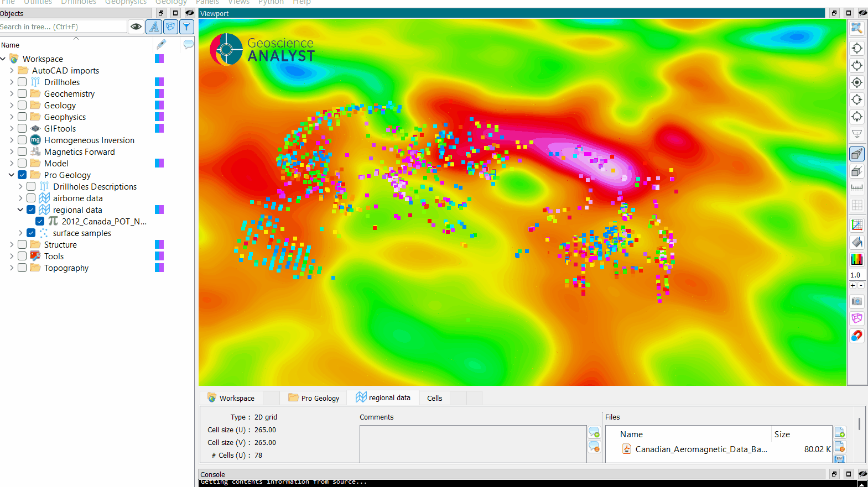Toggle the eye visibility button beside search
Screen dimensions: 868x487
coord(136,27)
